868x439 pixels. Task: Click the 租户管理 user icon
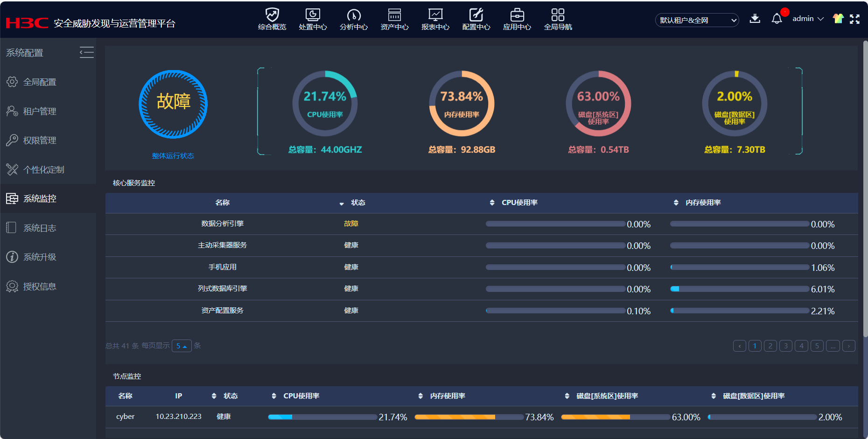tap(12, 111)
